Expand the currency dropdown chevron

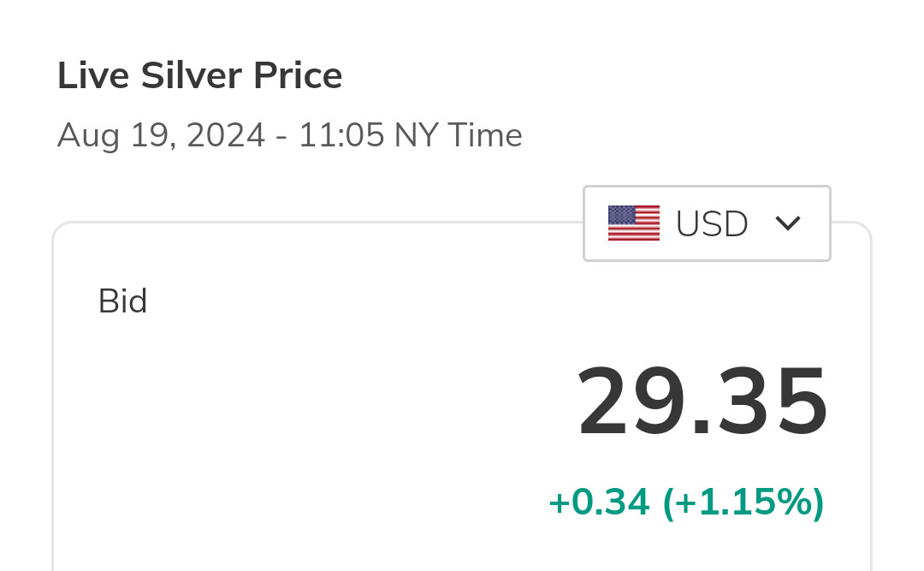[787, 223]
